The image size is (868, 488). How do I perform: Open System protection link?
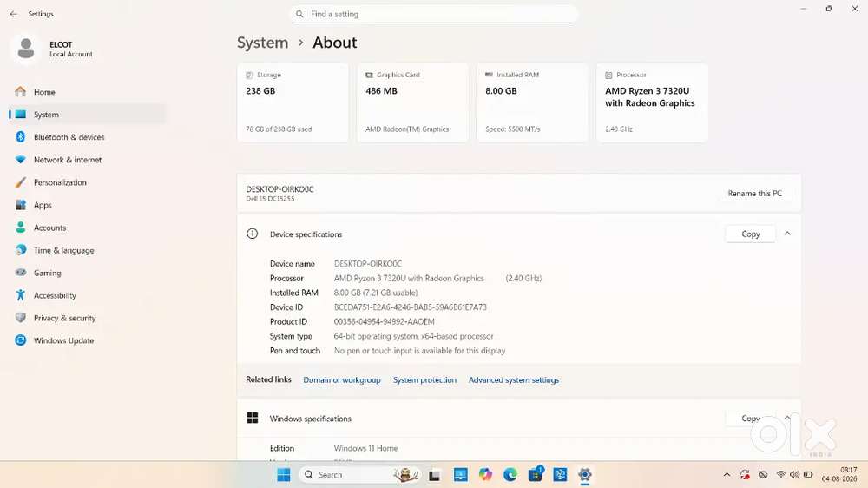pyautogui.click(x=424, y=380)
